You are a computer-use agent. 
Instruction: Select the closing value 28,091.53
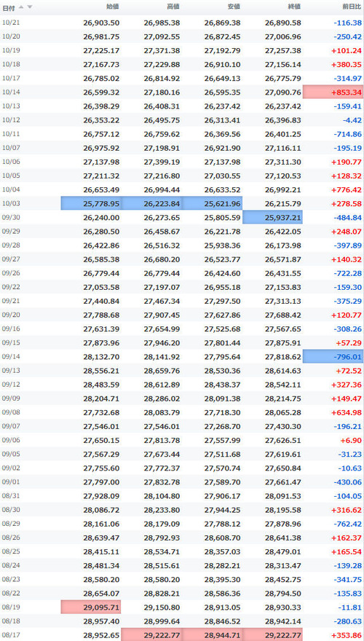click(283, 495)
